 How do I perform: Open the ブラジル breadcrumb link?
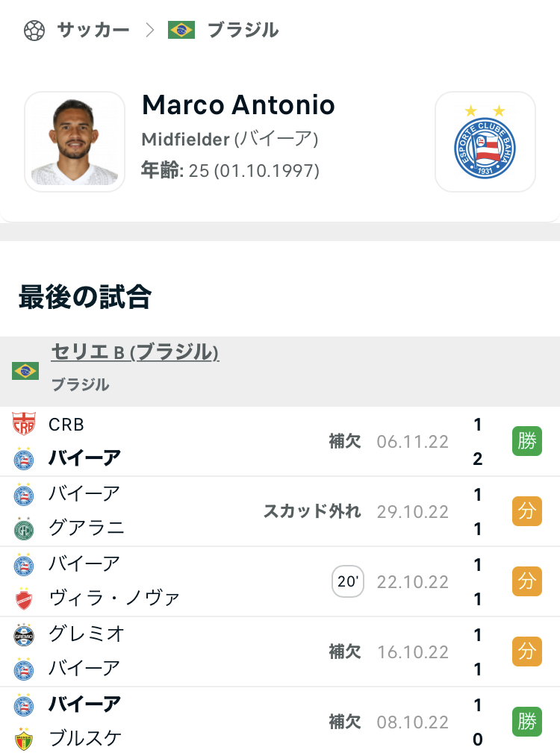pyautogui.click(x=243, y=30)
